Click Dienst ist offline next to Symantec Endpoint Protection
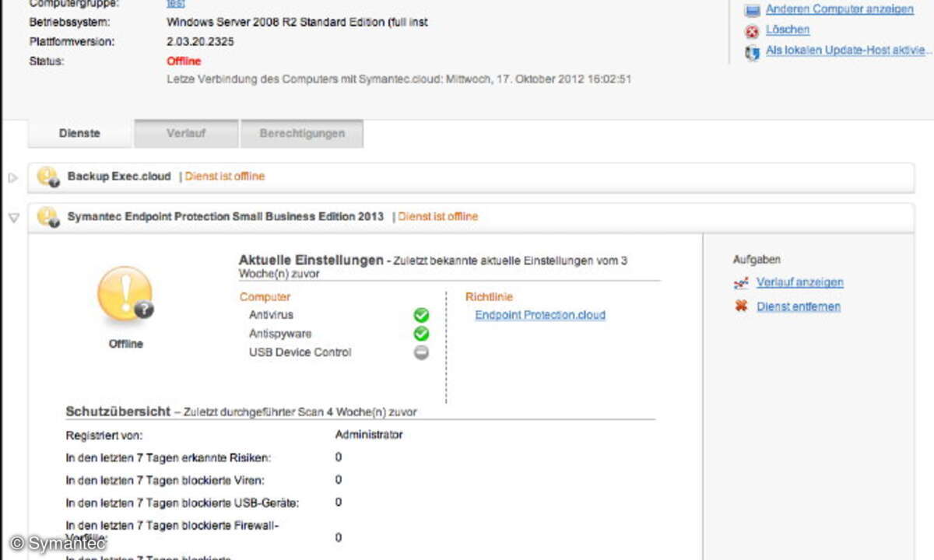Image resolution: width=934 pixels, height=560 pixels. pos(438,216)
